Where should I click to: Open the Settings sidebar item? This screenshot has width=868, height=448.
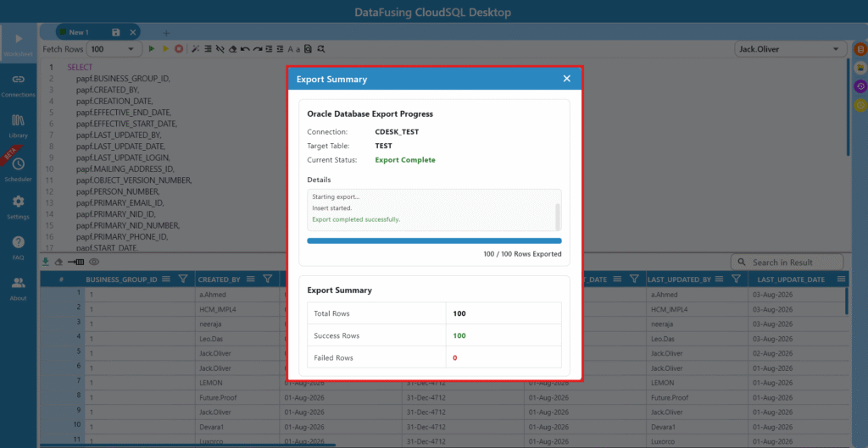point(19,207)
